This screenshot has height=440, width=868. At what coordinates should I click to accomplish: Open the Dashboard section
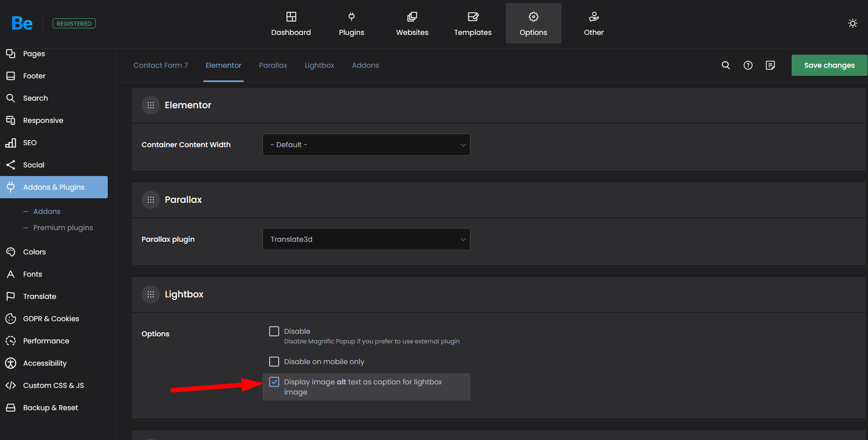pos(291,23)
